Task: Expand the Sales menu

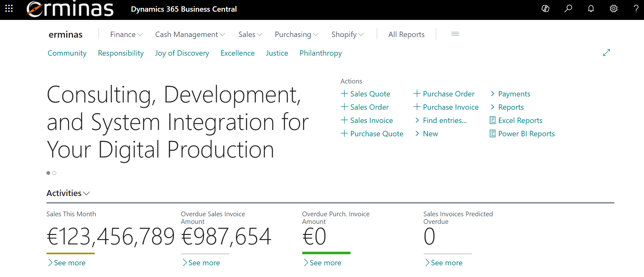Action: pyautogui.click(x=250, y=34)
